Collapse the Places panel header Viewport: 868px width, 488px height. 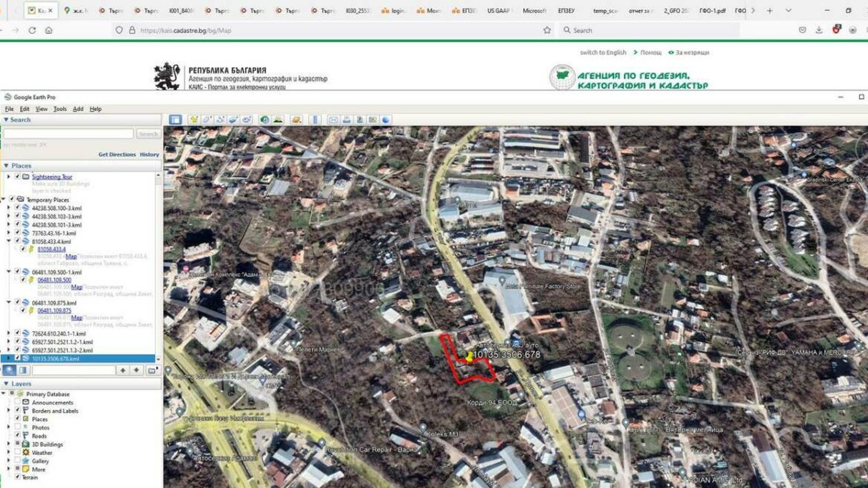coord(6,166)
